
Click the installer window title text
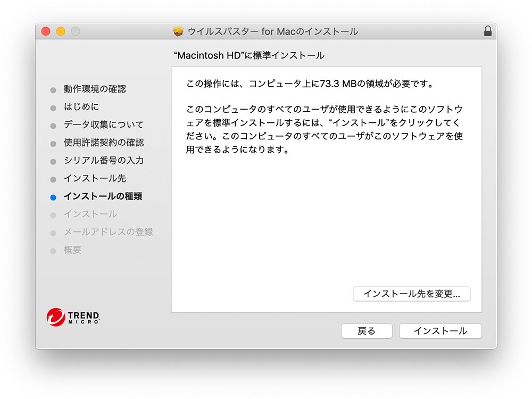(272, 31)
